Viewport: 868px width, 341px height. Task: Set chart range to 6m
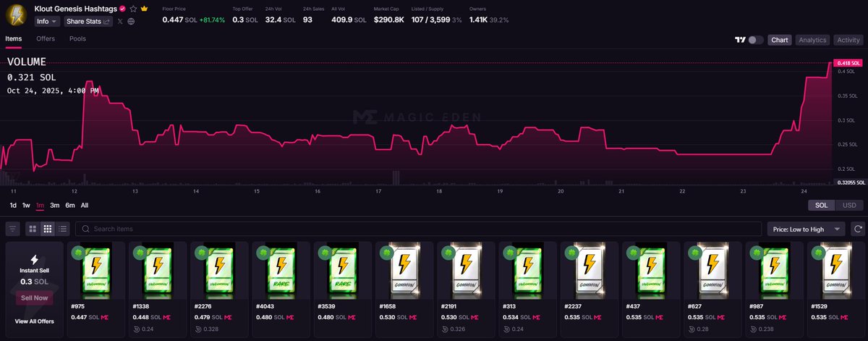[x=69, y=206]
